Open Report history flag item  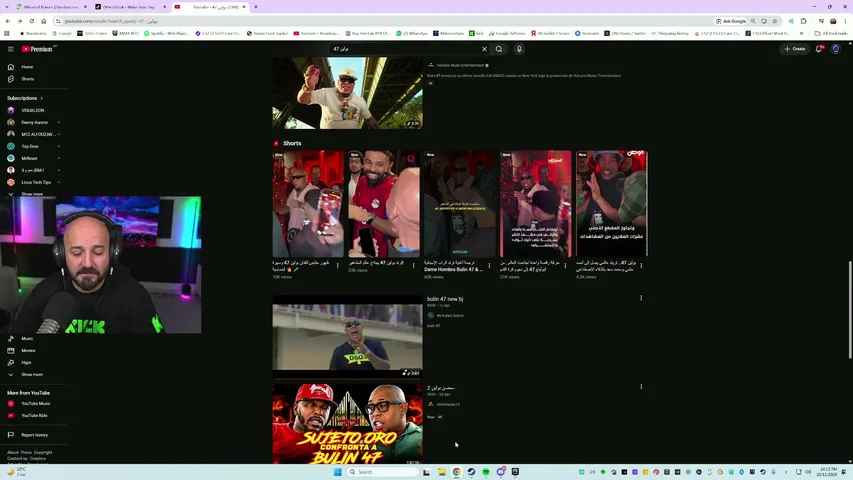tap(34, 435)
